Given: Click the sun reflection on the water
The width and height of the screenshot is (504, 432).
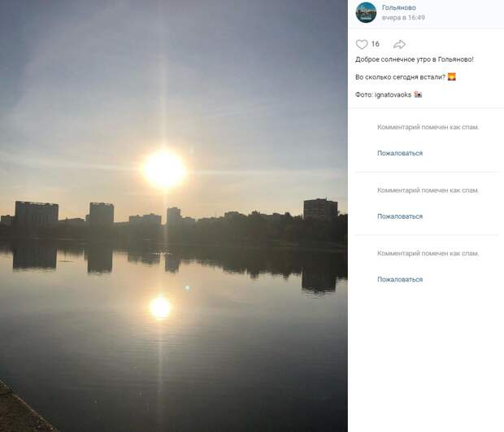Looking at the screenshot, I should pos(160,308).
